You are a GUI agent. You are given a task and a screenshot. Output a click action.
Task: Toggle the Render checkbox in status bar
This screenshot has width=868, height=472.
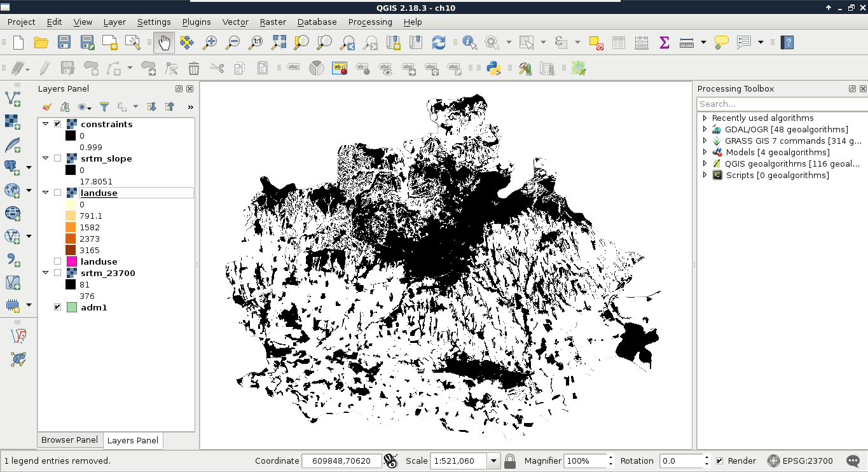[719, 461]
